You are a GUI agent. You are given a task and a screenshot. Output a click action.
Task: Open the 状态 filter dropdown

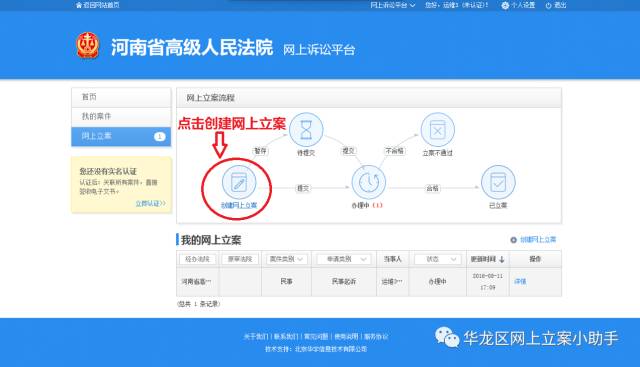tap(438, 259)
